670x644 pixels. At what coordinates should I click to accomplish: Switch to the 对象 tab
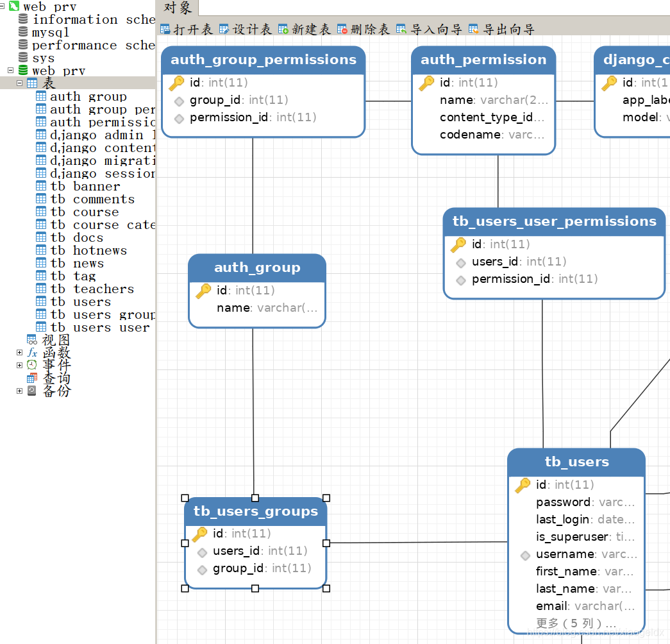tap(178, 8)
